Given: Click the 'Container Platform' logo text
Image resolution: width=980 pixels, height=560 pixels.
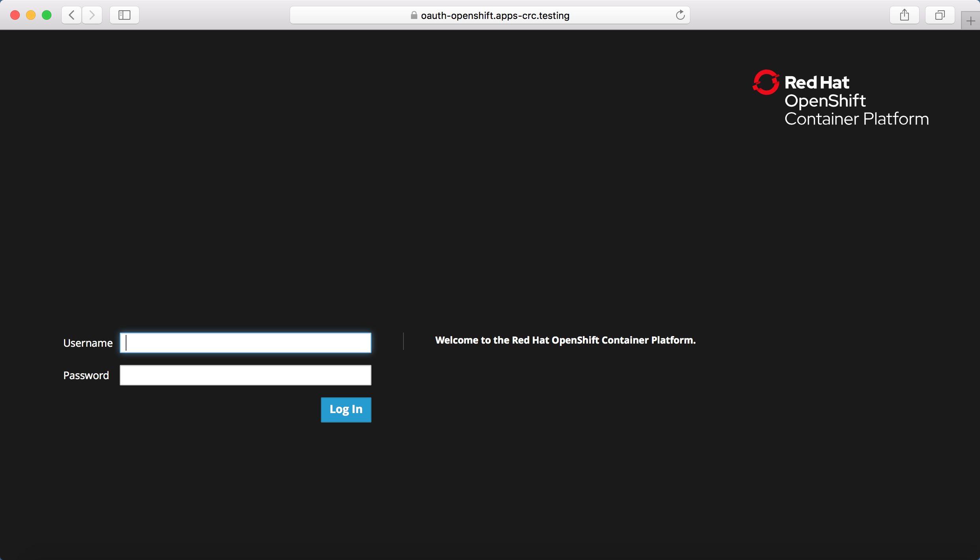Looking at the screenshot, I should (857, 119).
